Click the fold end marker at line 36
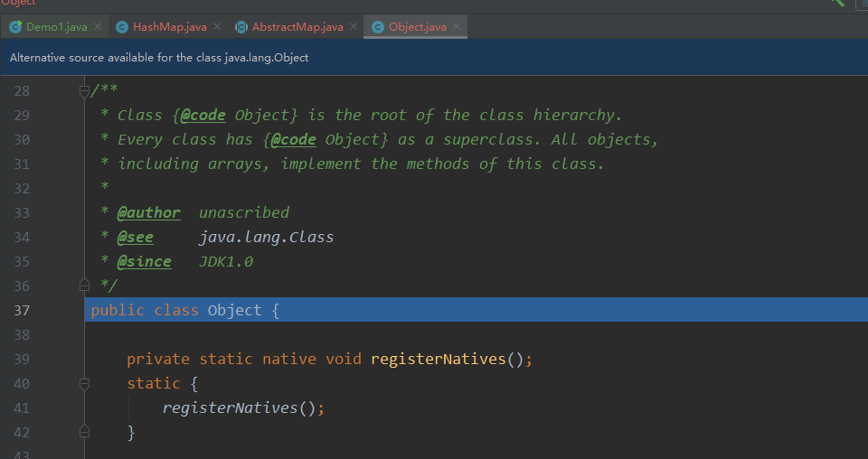 84,286
